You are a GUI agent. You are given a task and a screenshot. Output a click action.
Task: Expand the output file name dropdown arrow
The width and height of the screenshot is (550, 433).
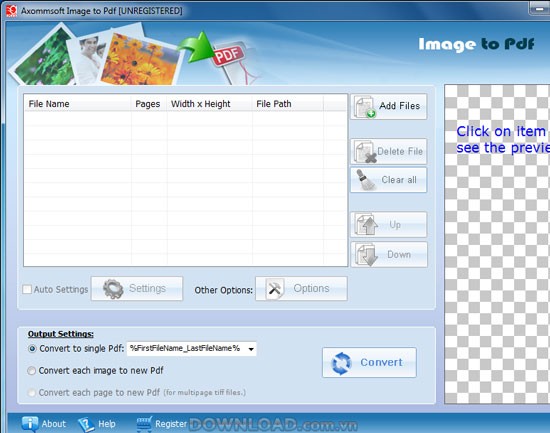(x=251, y=349)
